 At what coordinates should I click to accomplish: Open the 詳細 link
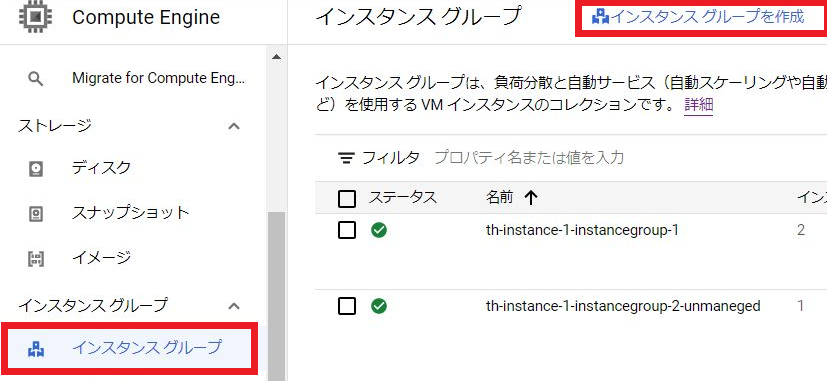(x=698, y=104)
